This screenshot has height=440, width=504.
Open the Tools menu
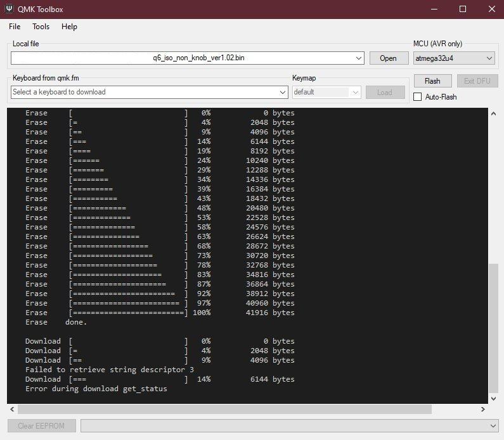(41, 27)
